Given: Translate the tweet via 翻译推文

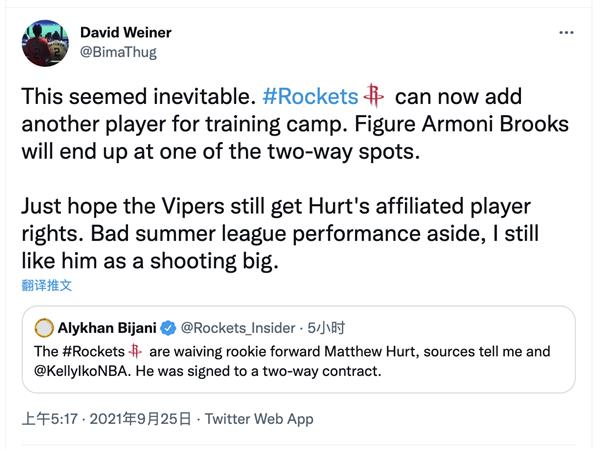Looking at the screenshot, I should point(47,285).
